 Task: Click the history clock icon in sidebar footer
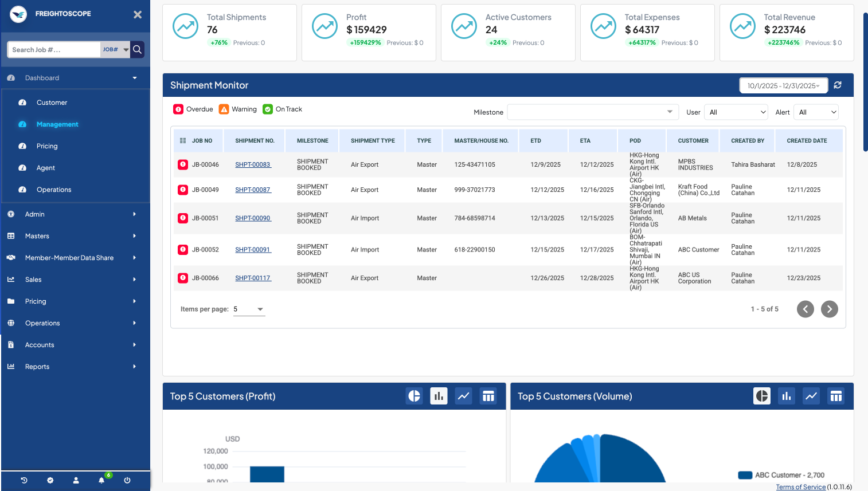click(x=24, y=481)
